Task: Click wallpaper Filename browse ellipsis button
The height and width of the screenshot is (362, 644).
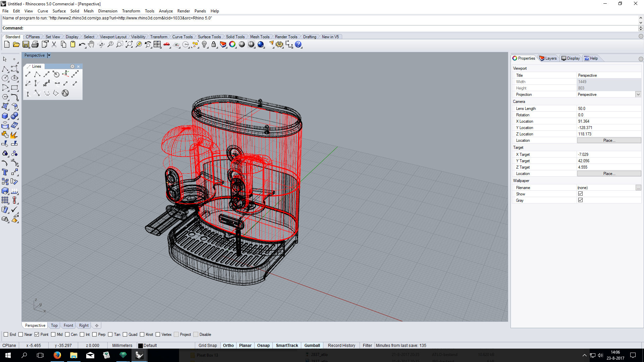Action: point(638,188)
